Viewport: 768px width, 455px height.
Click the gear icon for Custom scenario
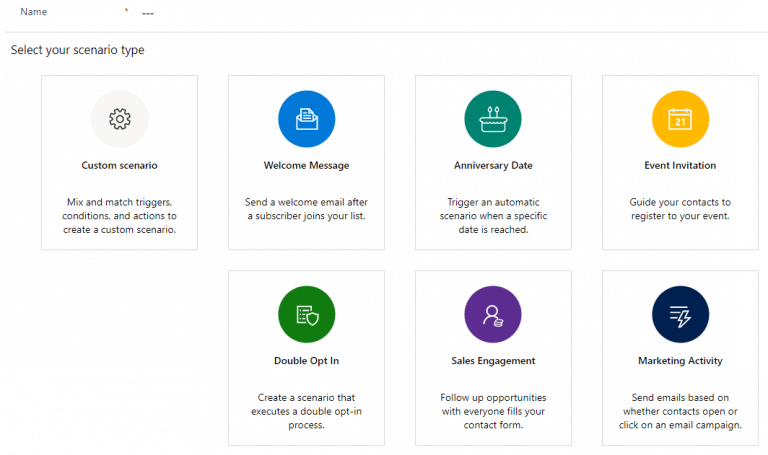click(119, 120)
